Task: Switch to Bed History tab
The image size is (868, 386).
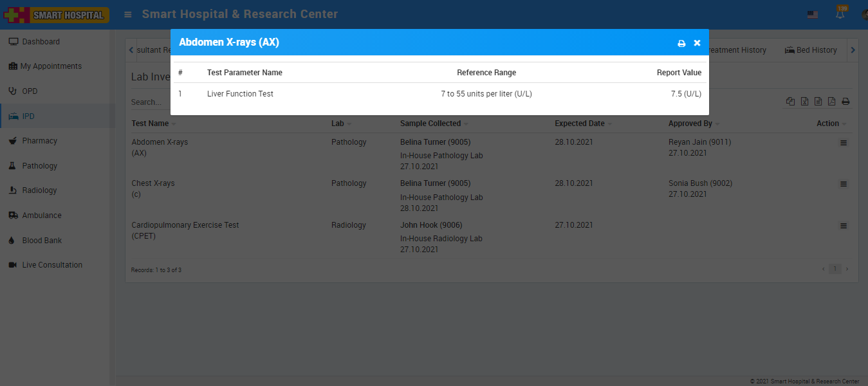Action: tap(811, 50)
